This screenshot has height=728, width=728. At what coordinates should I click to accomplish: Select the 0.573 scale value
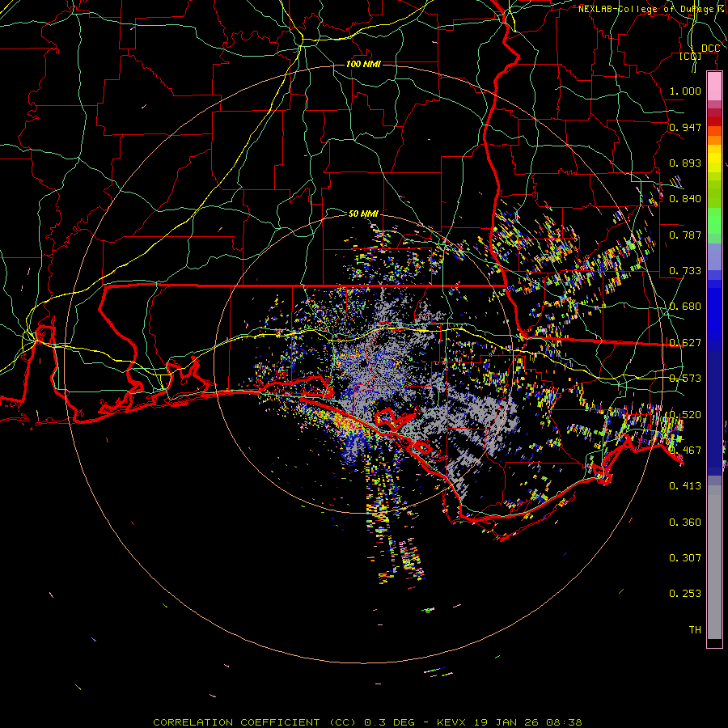[685, 379]
